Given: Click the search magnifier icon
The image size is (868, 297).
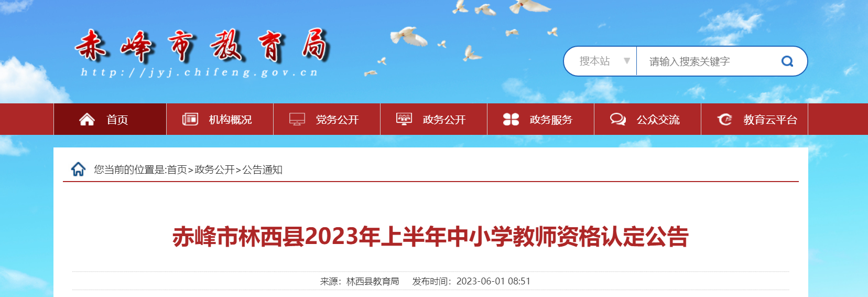Looking at the screenshot, I should (x=787, y=61).
